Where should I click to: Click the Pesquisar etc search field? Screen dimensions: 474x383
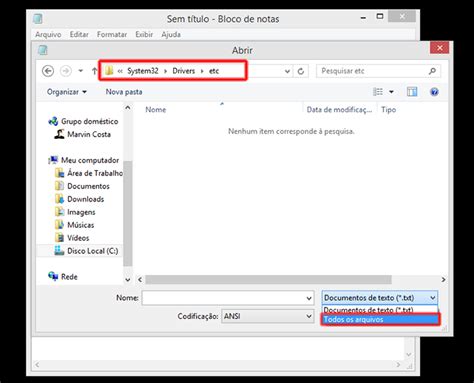click(x=378, y=71)
